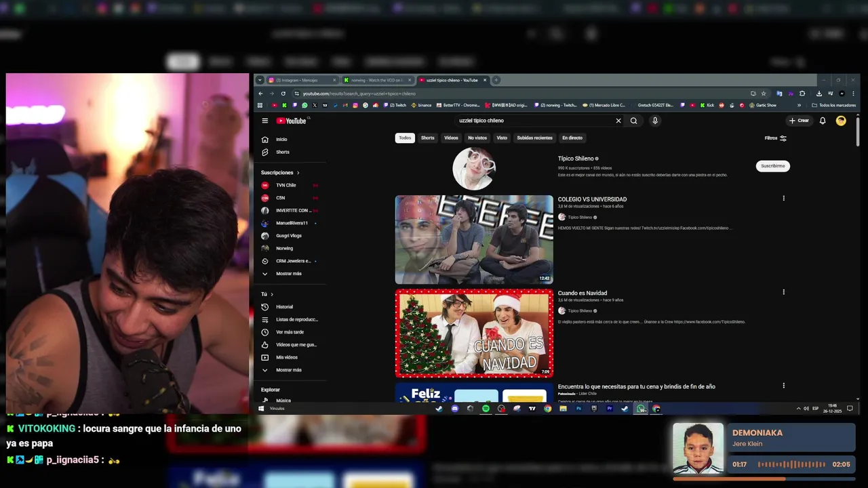Open the YouTube notifications bell
This screenshot has width=868, height=488.
point(823,121)
